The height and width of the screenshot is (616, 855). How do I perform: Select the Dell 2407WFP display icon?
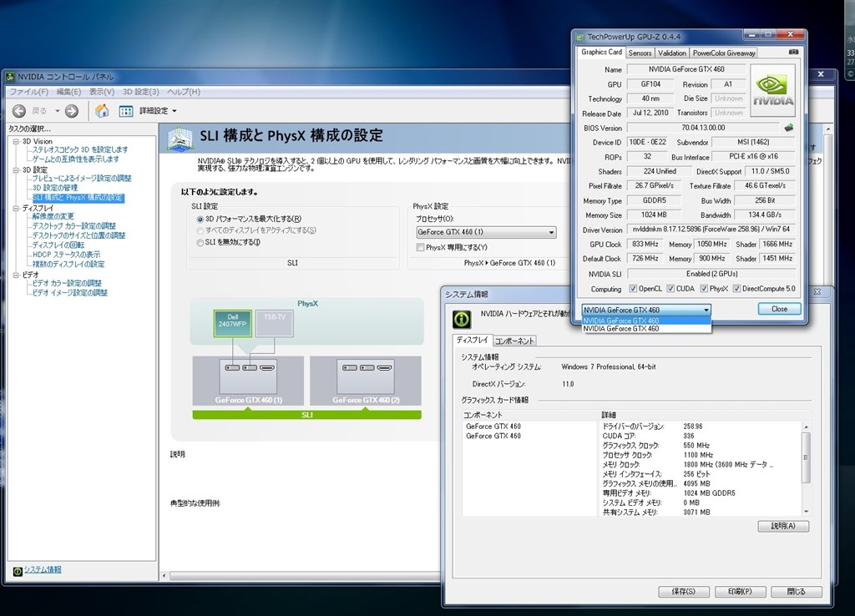[x=233, y=323]
